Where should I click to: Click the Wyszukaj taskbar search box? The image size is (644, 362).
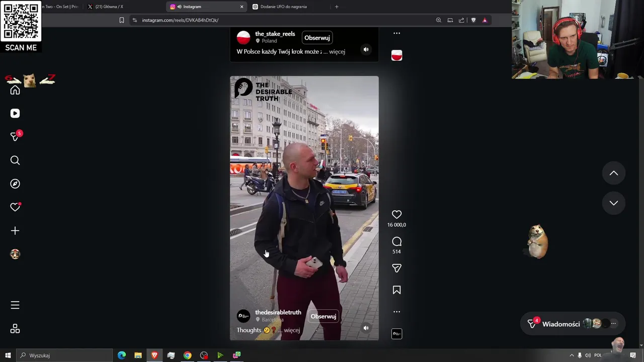64,355
